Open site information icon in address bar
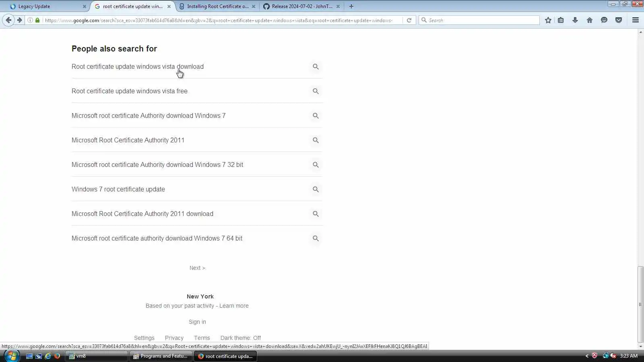 [30, 20]
